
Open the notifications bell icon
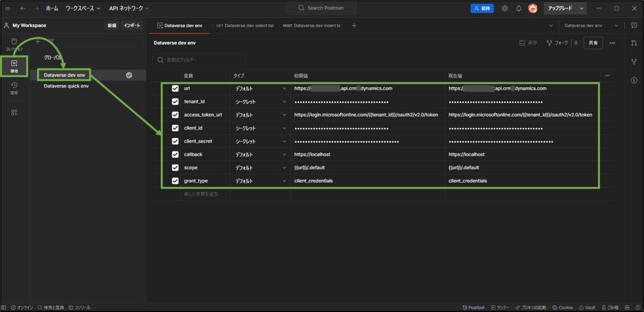tap(519, 8)
